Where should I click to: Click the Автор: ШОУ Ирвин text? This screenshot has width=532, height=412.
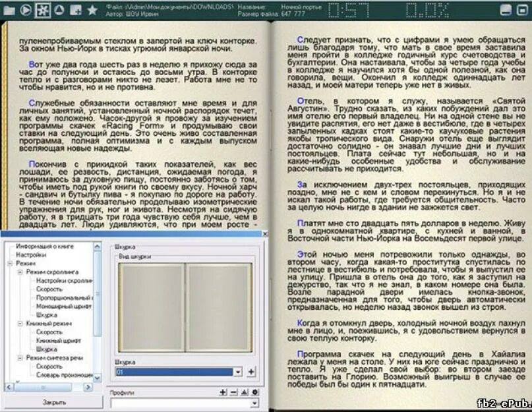click(x=132, y=15)
